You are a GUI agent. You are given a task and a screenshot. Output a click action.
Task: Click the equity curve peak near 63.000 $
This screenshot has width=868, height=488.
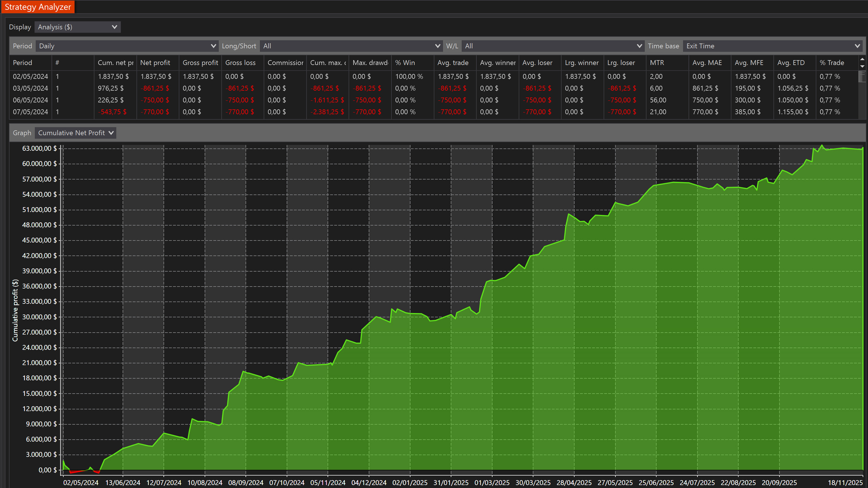point(822,146)
